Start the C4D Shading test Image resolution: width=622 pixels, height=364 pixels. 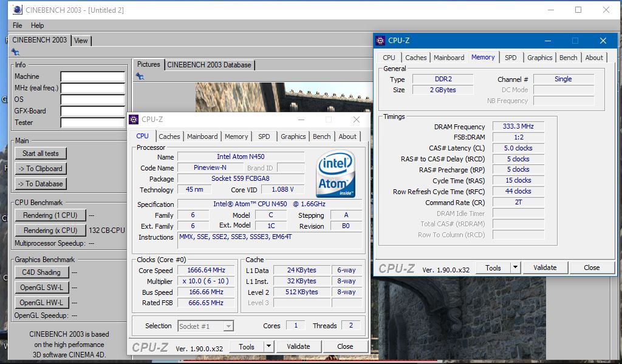(41, 272)
